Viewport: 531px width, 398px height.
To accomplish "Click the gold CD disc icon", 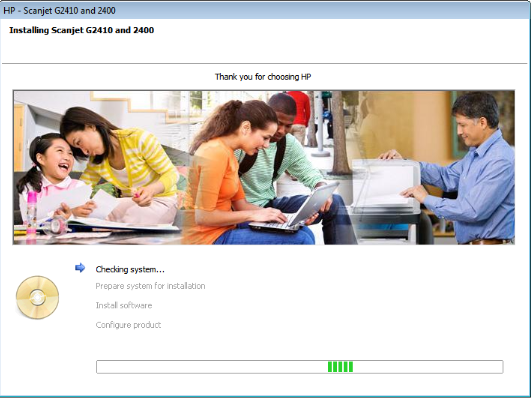I will (37, 297).
